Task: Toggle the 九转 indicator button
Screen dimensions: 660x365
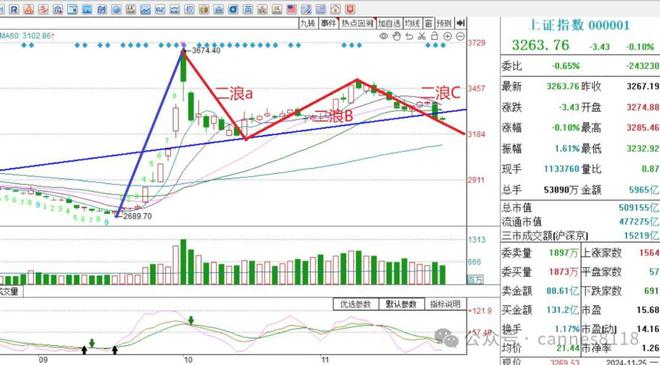Action: click(x=308, y=23)
